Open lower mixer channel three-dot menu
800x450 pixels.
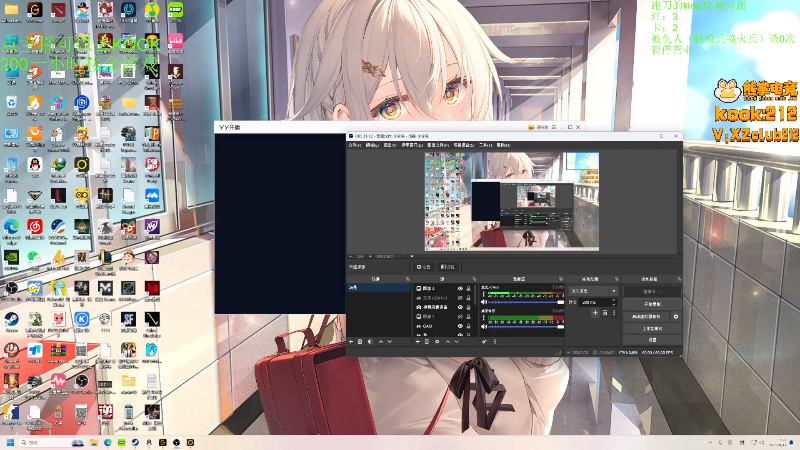(x=484, y=318)
